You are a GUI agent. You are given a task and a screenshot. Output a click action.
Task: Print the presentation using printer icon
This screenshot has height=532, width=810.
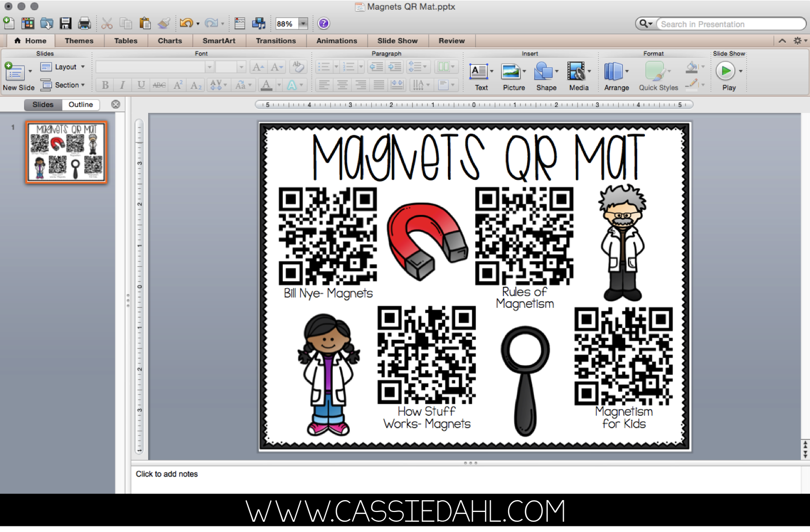click(x=84, y=23)
